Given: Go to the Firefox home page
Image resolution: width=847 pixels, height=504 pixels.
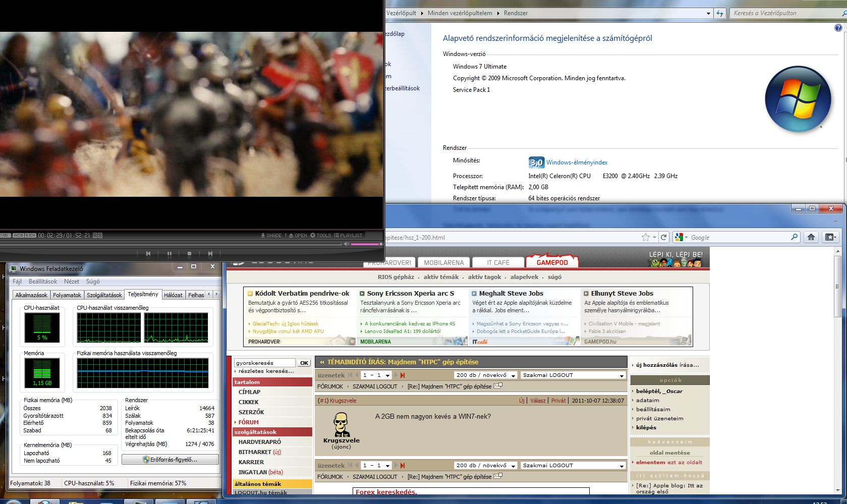Looking at the screenshot, I should [x=811, y=237].
